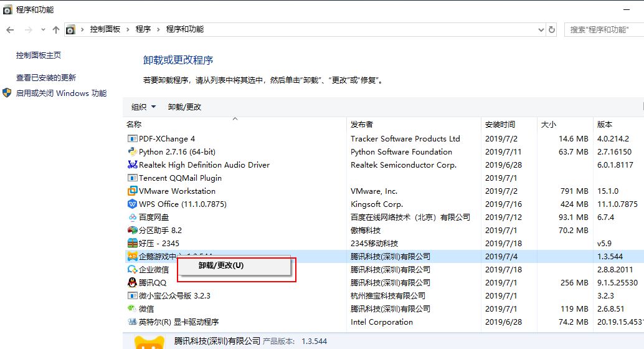Select the 英特尔(R) 显卡驱动程序 icon

(132, 322)
